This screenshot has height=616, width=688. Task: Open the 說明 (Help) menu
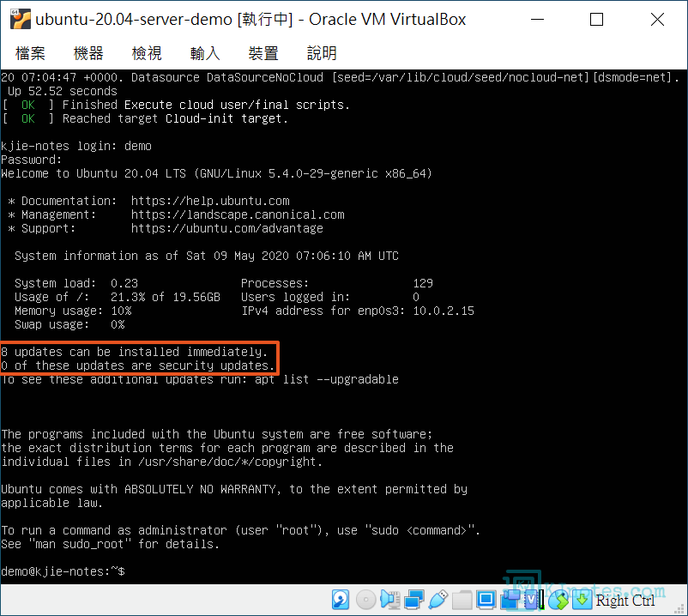[x=322, y=53]
